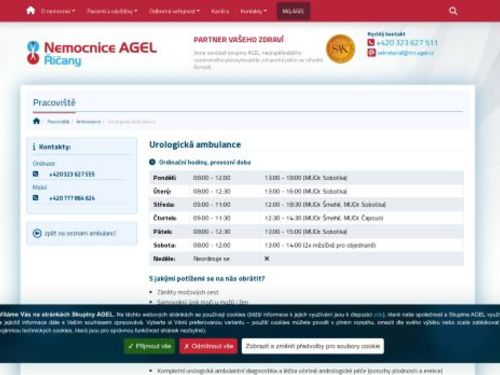Viewport: 500px width, 375px height.
Task: Click the S jakými potížemi heading
Action: [207, 278]
